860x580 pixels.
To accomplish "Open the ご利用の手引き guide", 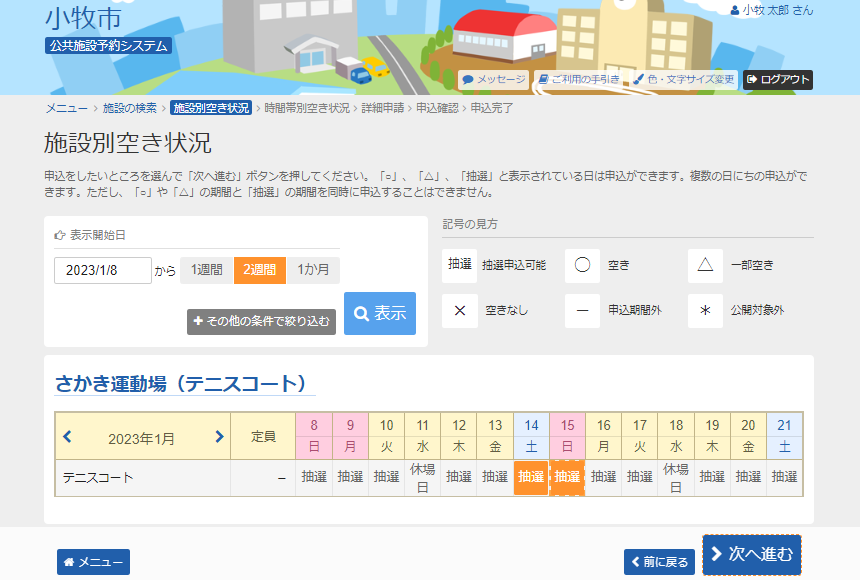I will [579, 80].
